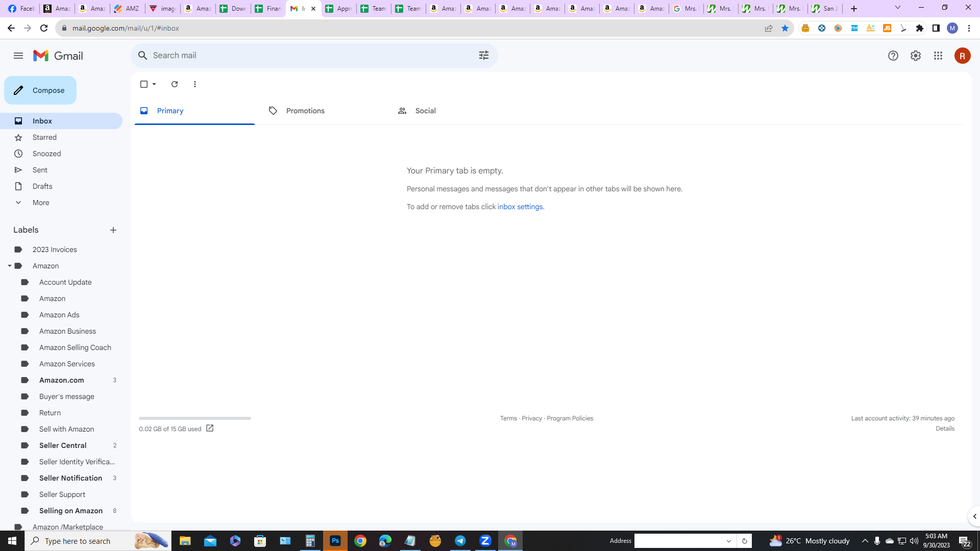Open the Program Policies link
This screenshot has height=551, width=980.
[570, 418]
